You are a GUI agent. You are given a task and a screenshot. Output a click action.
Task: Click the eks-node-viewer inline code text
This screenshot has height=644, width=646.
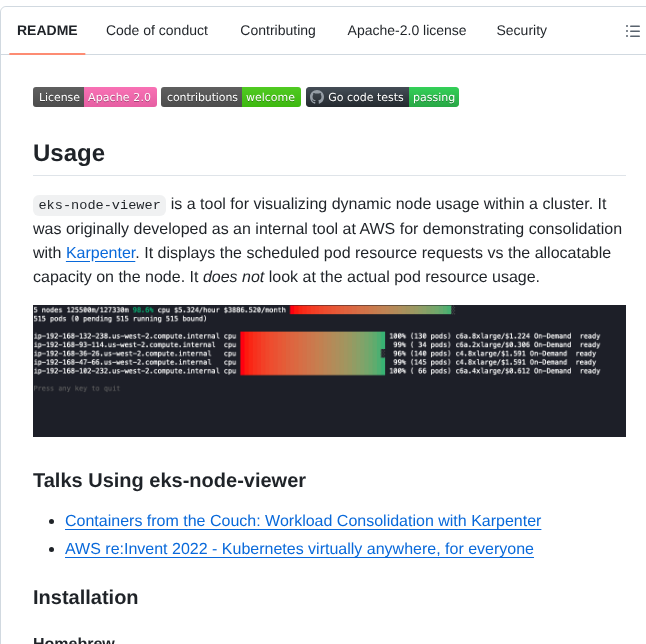(99, 205)
